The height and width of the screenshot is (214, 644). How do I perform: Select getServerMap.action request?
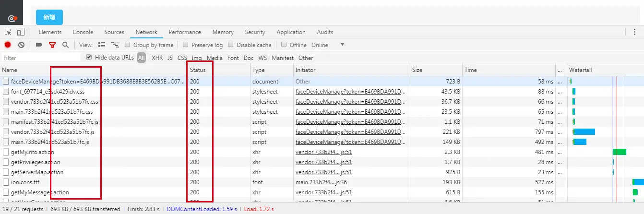click(x=322, y=172)
